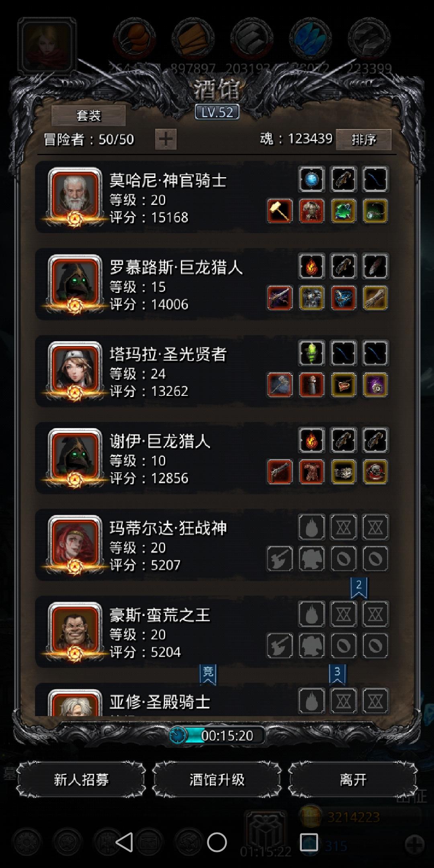Select the empty axe weapon slot of 玛蒂尔达·狂战神

pyautogui.click(x=280, y=559)
